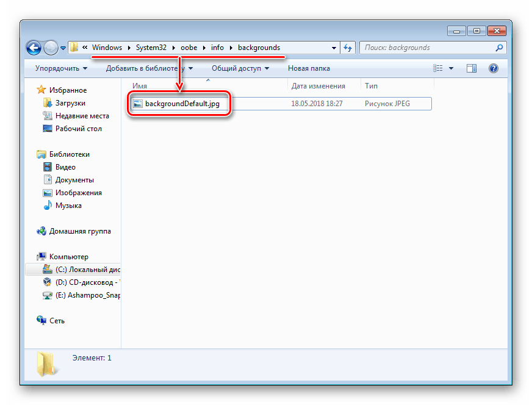Viewport: 532px width, 405px height.
Task: Open the Музыка library
Action: (68, 206)
